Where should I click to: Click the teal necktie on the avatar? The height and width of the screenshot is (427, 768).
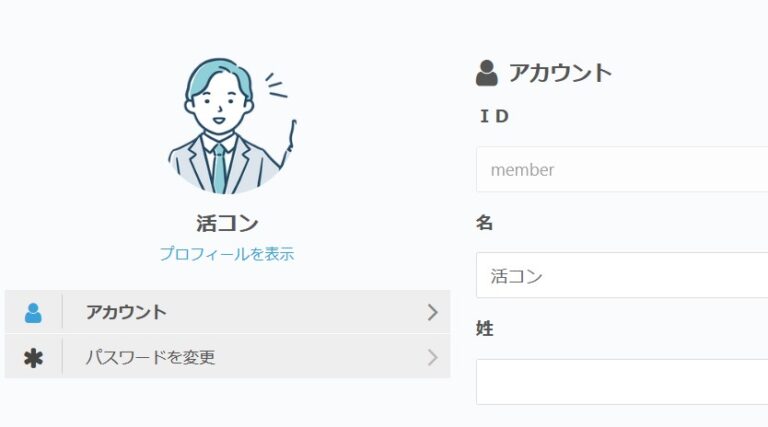(219, 166)
